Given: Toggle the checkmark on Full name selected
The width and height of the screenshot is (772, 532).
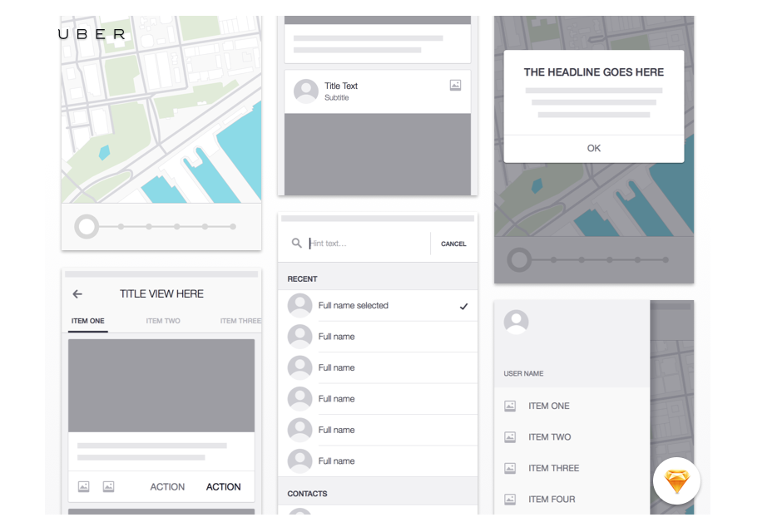Looking at the screenshot, I should click(463, 306).
